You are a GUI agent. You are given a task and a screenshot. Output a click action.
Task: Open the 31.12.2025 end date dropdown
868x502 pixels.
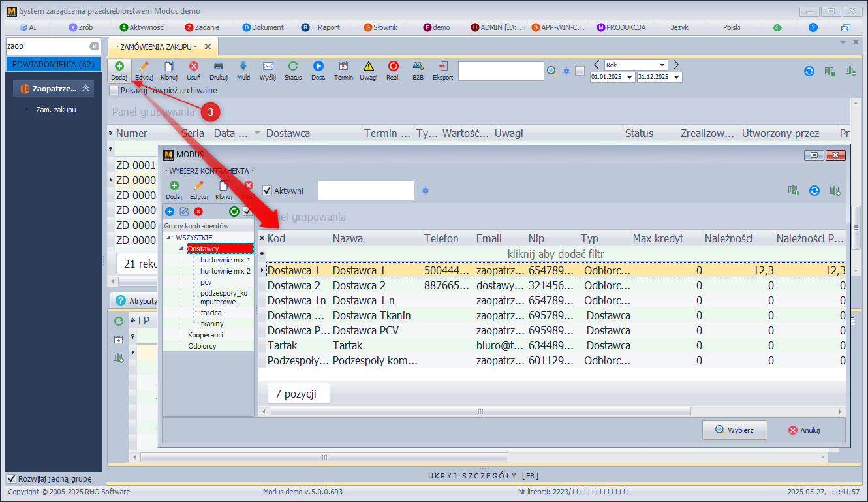tap(677, 77)
